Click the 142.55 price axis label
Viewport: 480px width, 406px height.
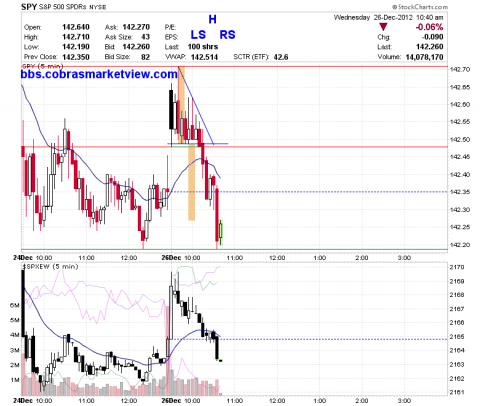click(460, 122)
